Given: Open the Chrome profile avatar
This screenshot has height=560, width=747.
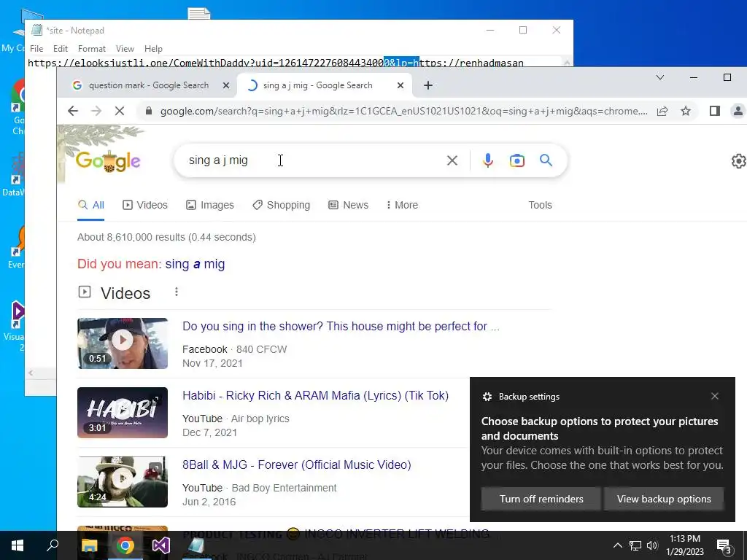Looking at the screenshot, I should point(738,111).
